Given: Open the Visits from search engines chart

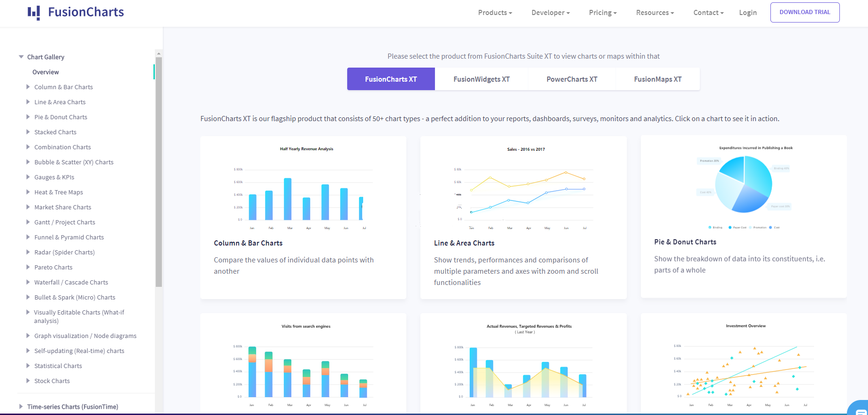Looking at the screenshot, I should 304,365.
